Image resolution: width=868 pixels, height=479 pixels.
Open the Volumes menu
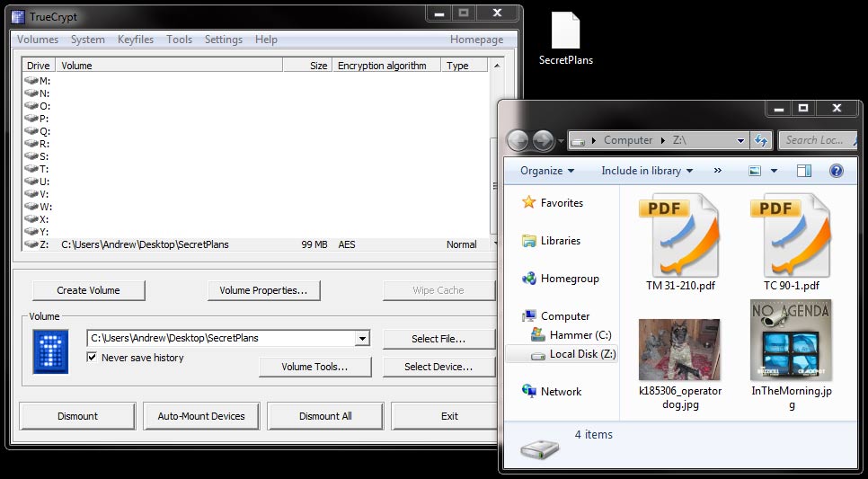point(38,40)
